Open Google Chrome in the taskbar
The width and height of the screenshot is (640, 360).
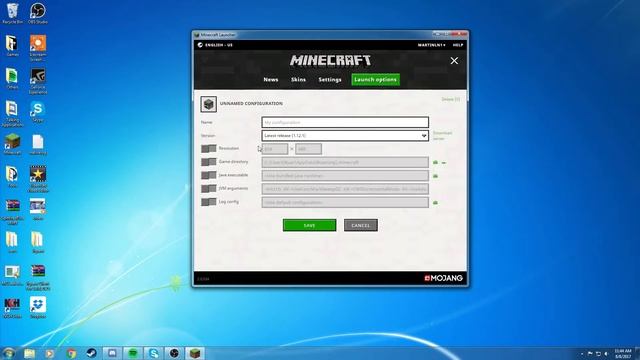pyautogui.click(x=71, y=353)
